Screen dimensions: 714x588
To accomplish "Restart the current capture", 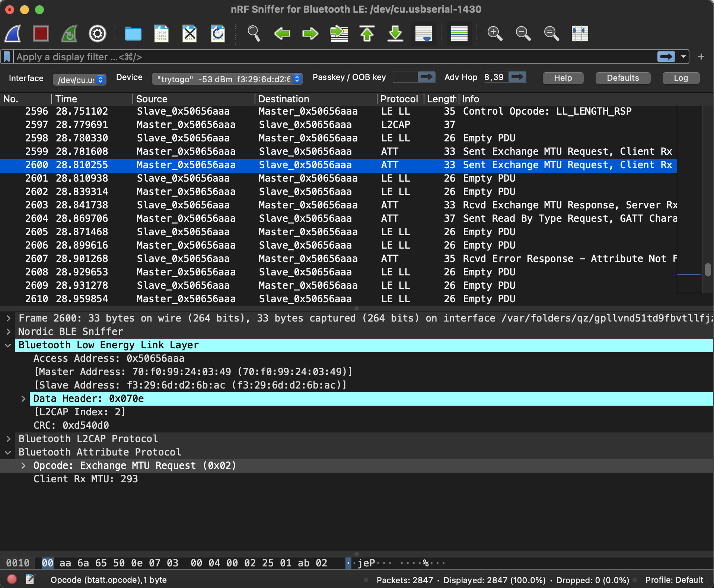I will coord(69,33).
